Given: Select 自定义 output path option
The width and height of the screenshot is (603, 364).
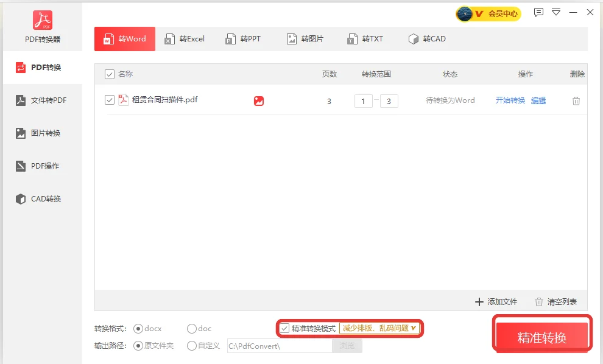Looking at the screenshot, I should (191, 346).
